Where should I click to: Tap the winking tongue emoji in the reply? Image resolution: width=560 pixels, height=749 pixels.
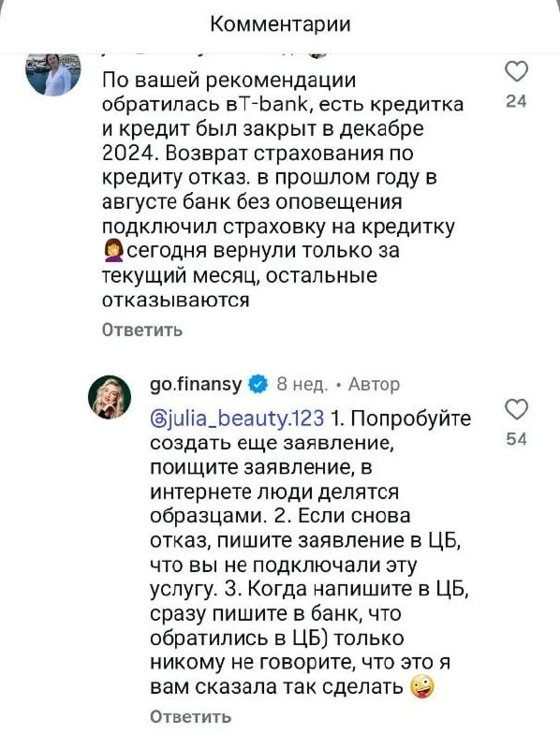(x=422, y=687)
